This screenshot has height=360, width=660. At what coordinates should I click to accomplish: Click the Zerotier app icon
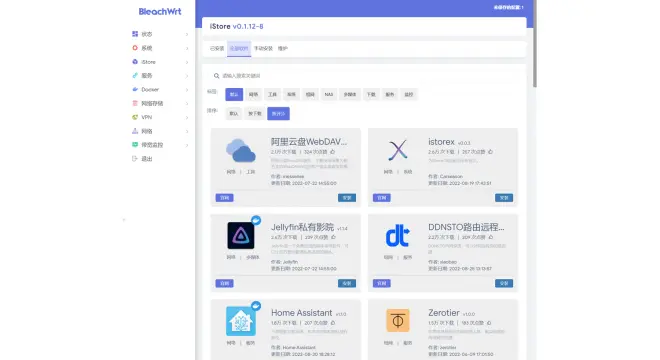point(398,320)
